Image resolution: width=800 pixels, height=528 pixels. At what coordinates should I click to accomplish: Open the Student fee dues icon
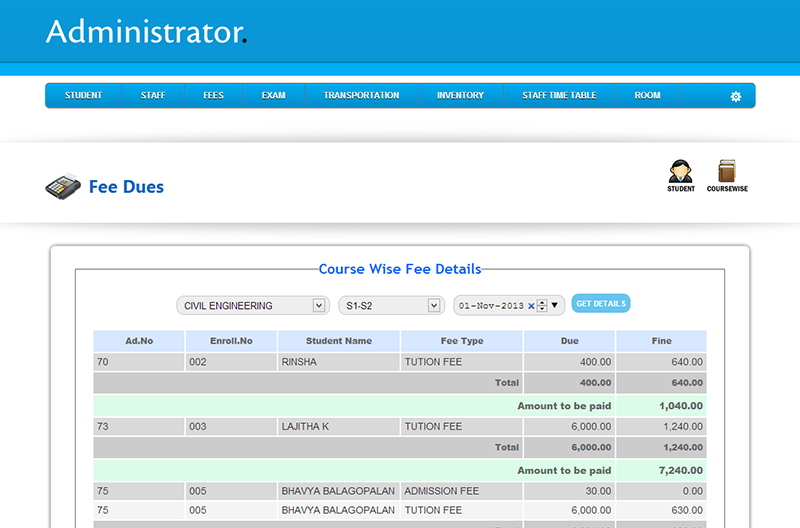tap(681, 172)
